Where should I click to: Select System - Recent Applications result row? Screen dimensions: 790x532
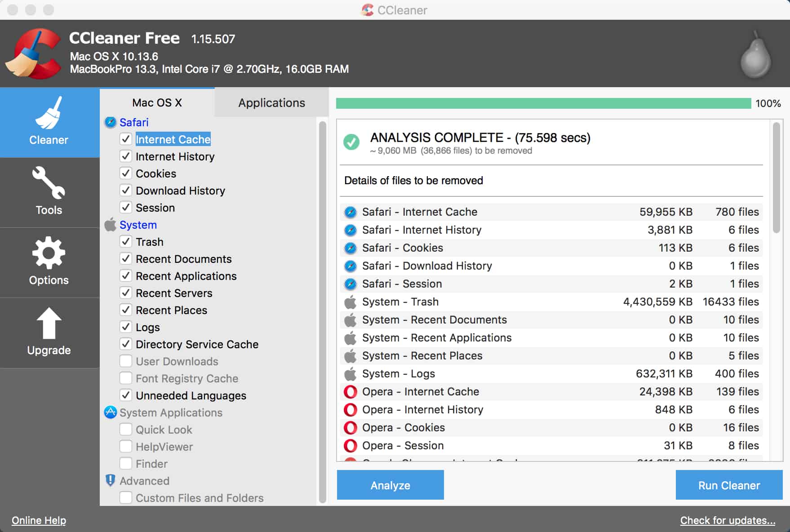point(552,337)
